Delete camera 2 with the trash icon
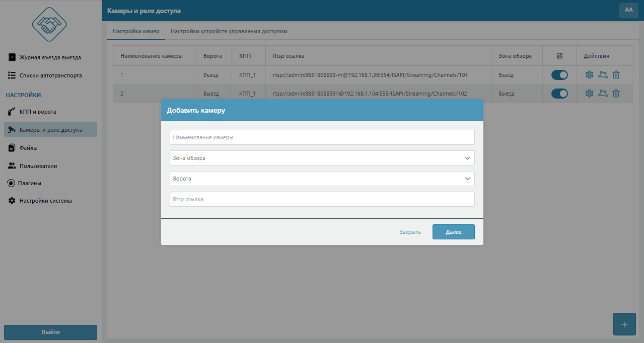The image size is (644, 343). pyautogui.click(x=616, y=94)
